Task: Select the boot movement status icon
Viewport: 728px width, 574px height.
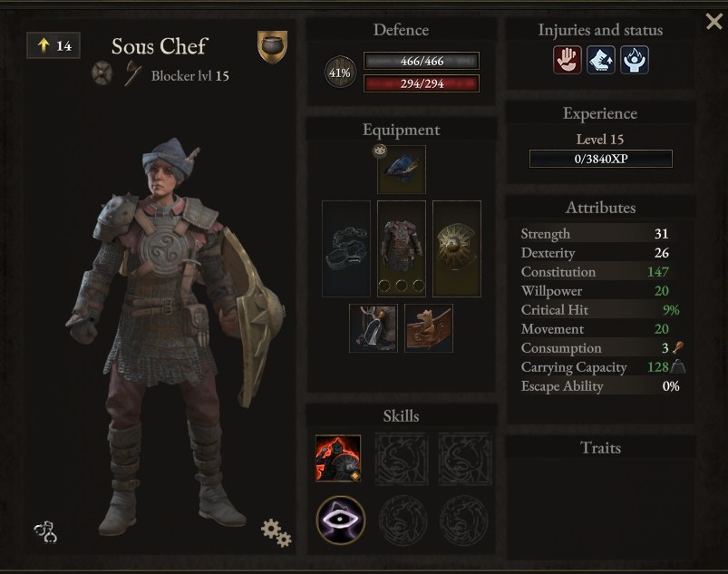Action: tap(601, 60)
